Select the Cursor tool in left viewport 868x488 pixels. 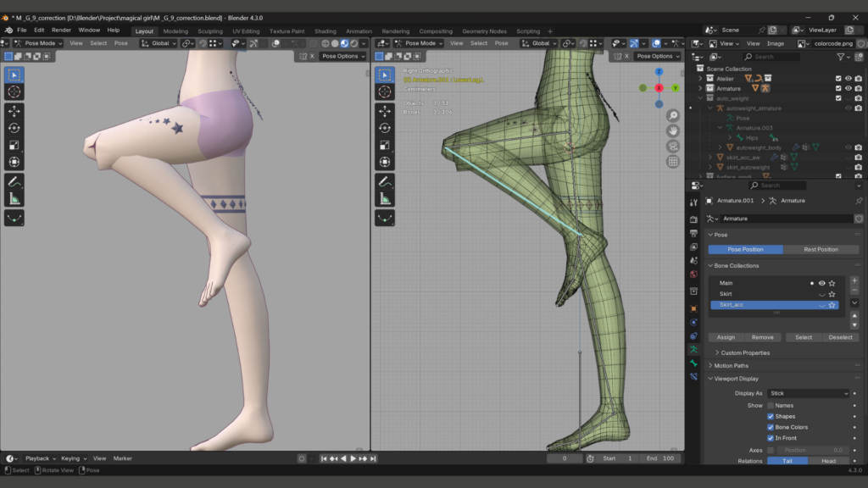(x=14, y=91)
